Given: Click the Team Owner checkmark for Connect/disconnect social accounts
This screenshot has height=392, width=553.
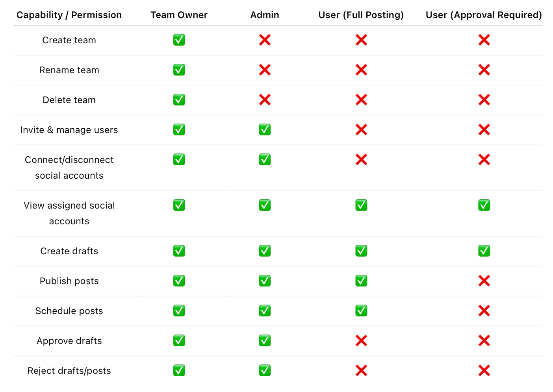Looking at the screenshot, I should (x=179, y=160).
